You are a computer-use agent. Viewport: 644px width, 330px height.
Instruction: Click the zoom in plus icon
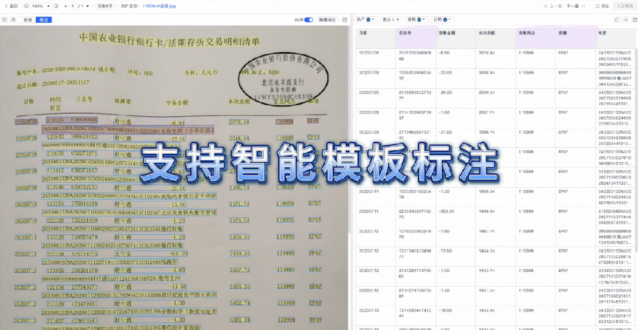coord(56,5)
